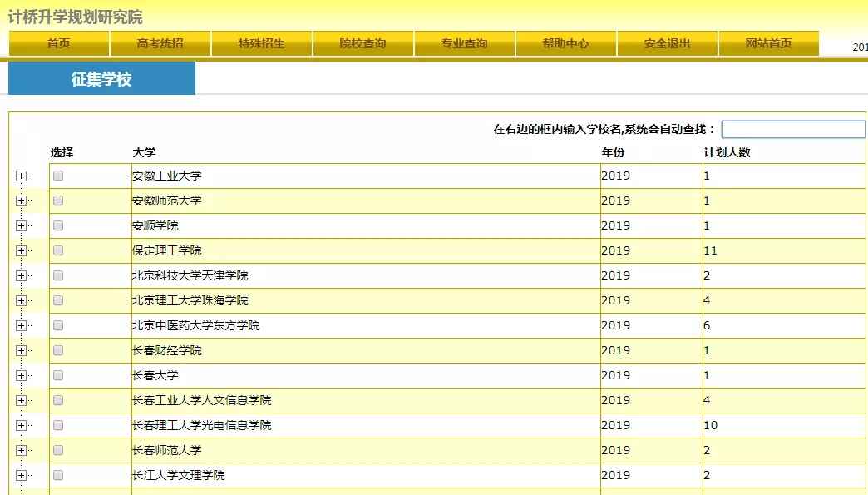Screen dimensions: 868x495
Task: Expand the 保定理工学院 row
Action: (21, 250)
